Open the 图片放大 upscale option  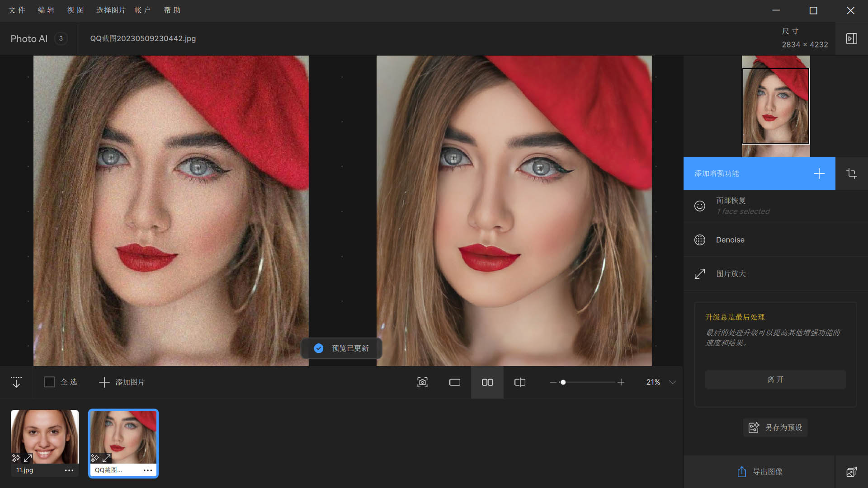[776, 274]
